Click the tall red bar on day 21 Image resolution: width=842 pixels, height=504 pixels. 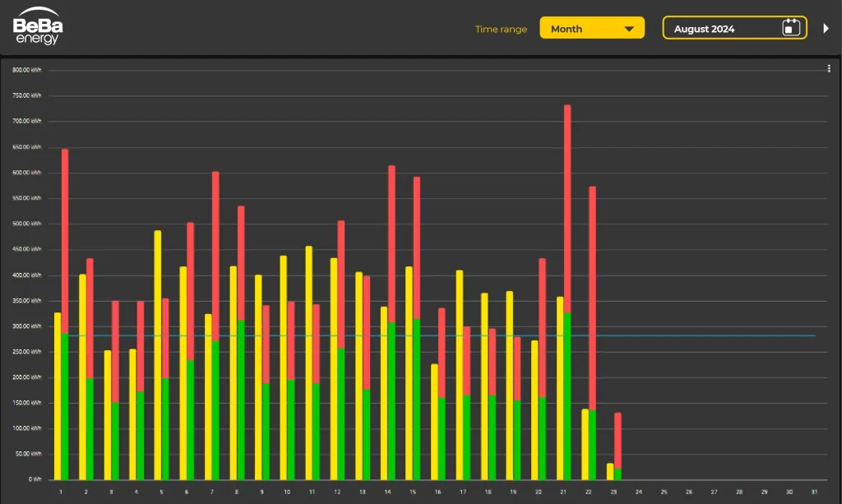[x=567, y=206]
